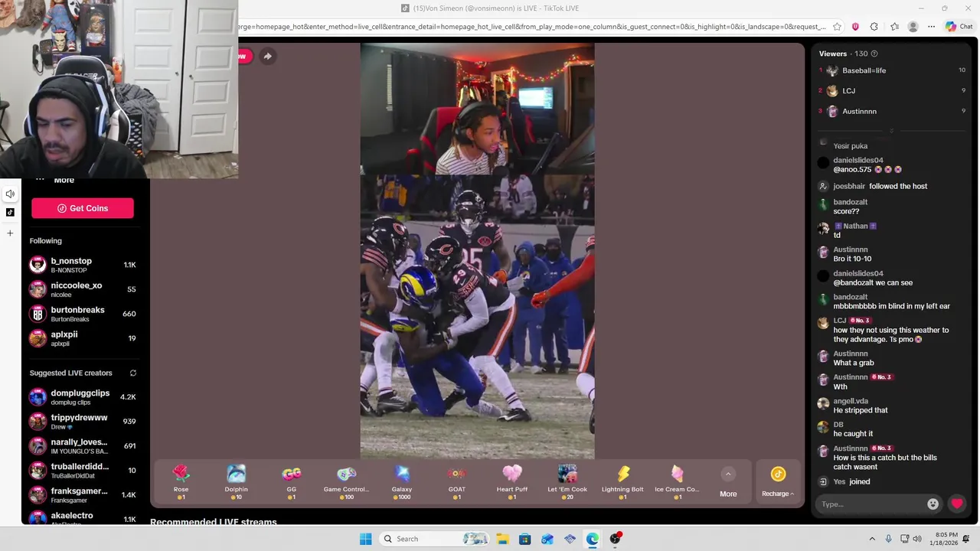Send a heart like
The width and height of the screenshot is (980, 551).
coord(956,504)
